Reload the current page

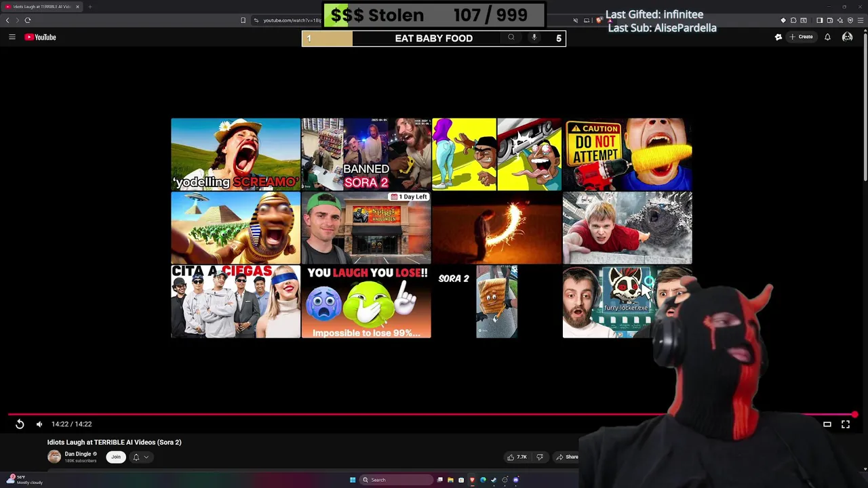[28, 20]
